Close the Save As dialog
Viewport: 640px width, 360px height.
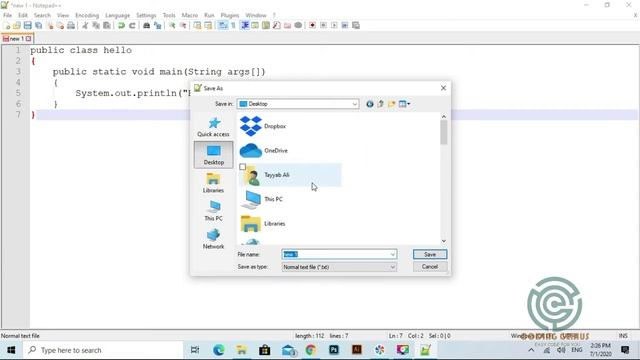(443, 88)
